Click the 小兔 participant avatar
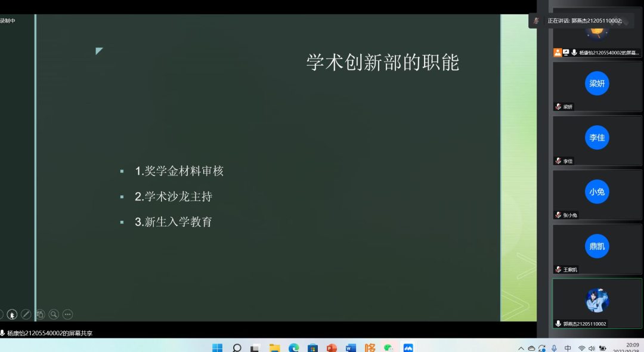The height and width of the screenshot is (352, 644). pyautogui.click(x=597, y=192)
